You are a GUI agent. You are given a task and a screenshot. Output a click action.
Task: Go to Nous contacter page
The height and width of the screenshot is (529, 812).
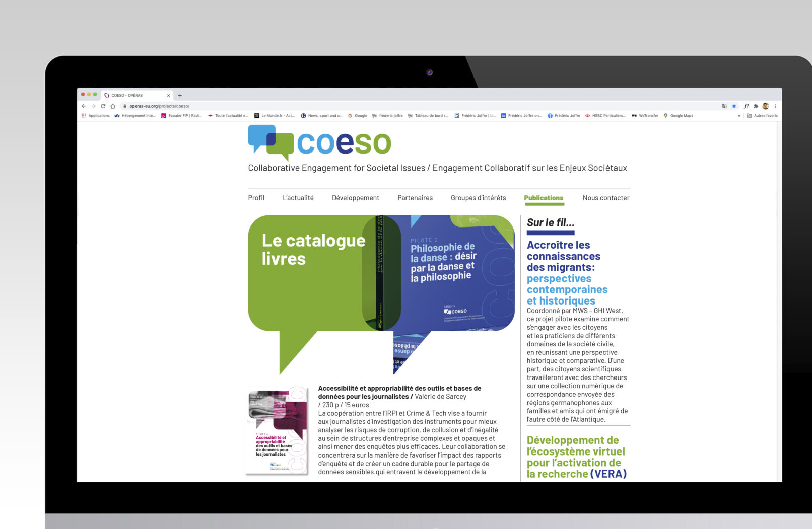tap(605, 198)
